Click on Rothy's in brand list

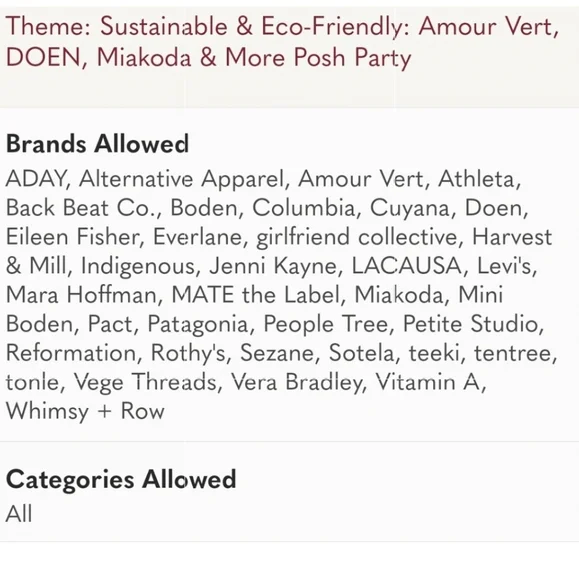point(188,353)
